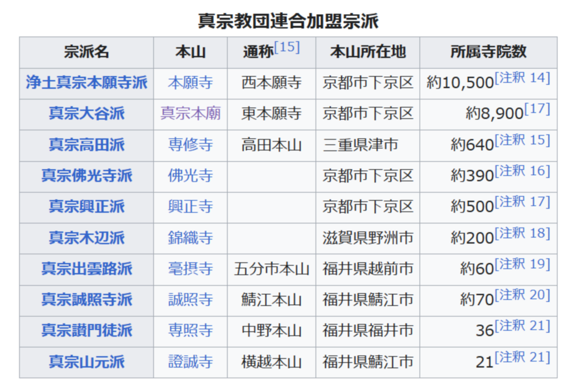Image resolution: width=569 pixels, height=392 pixels.
Task: Jump to footnote [注釈 15]
Action: point(522,140)
